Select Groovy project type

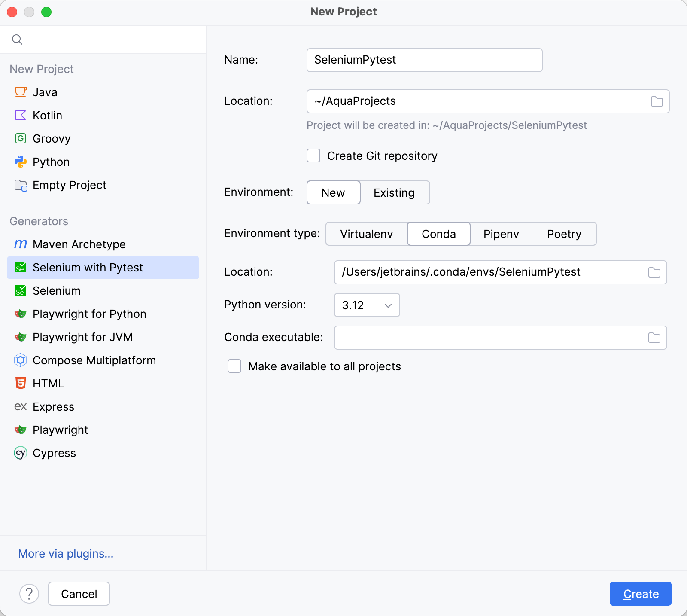(x=103, y=138)
